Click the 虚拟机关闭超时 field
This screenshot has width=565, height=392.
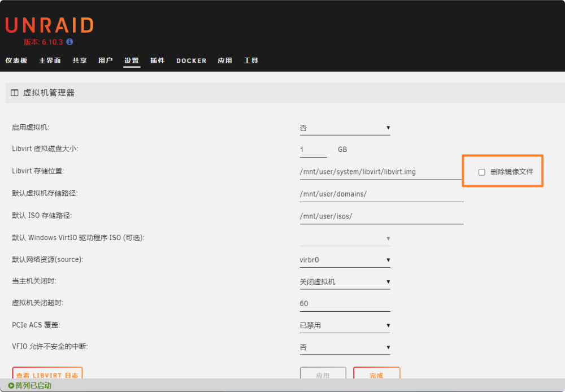(345, 304)
